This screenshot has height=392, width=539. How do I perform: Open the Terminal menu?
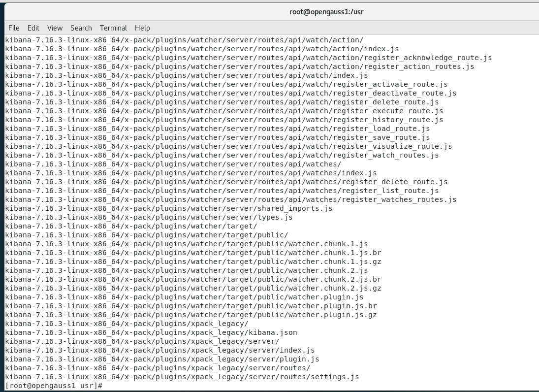[x=113, y=28]
